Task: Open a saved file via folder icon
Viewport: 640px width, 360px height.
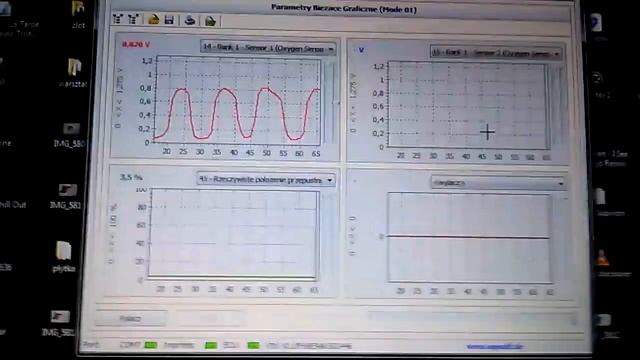Action: [154, 19]
